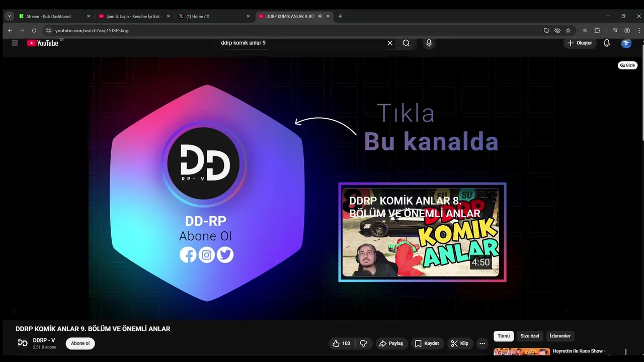The image size is (644, 362).
Task: Open options for Hayrettin ile Kaos Show
Action: [626, 352]
